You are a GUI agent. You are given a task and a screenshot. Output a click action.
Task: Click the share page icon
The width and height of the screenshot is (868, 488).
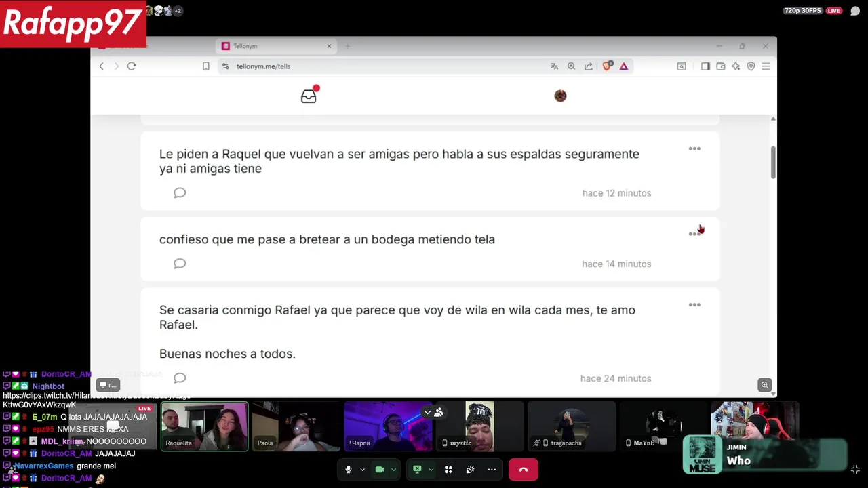(x=588, y=66)
